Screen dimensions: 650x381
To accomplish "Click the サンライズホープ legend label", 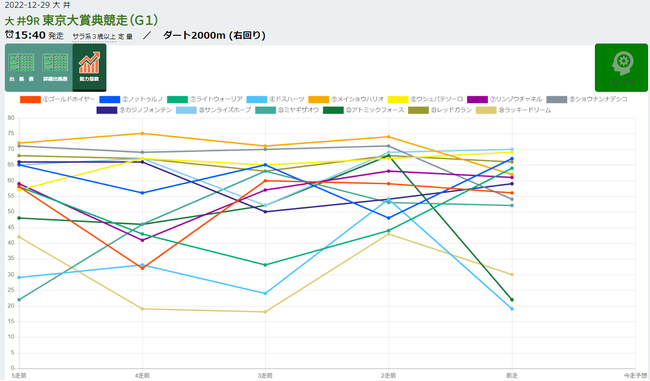I will [x=225, y=110].
